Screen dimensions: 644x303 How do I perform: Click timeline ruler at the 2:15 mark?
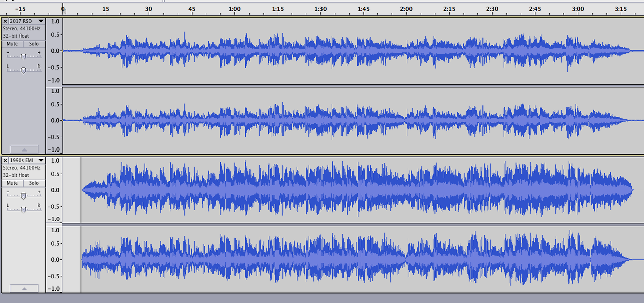[449, 9]
